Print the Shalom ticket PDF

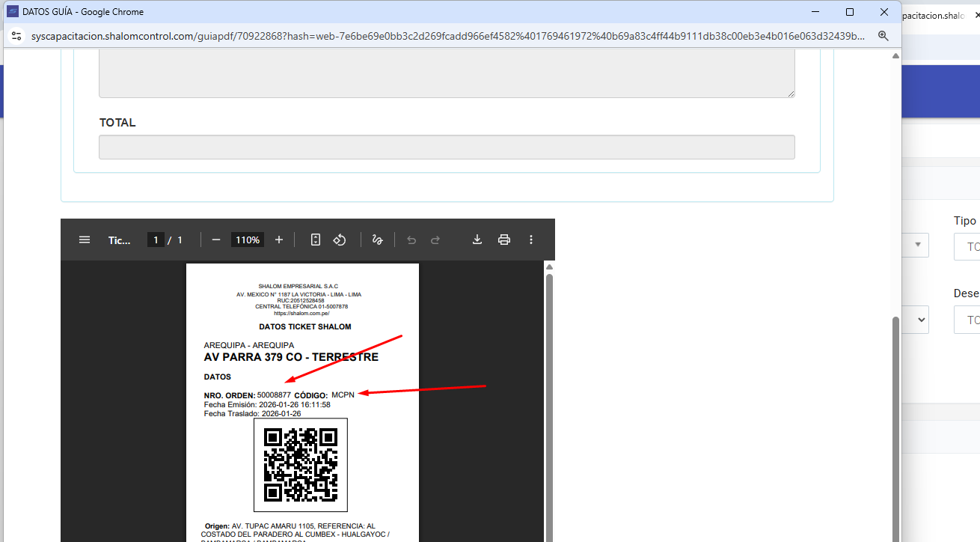click(504, 240)
